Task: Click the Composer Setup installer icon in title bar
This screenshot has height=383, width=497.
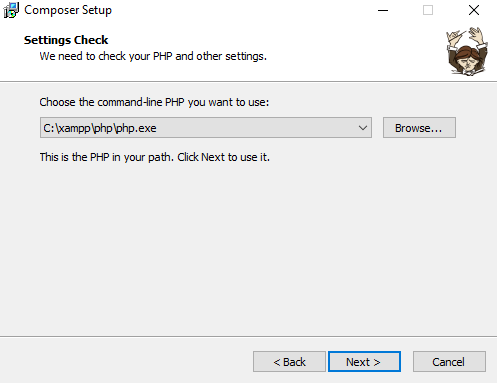Action: tap(11, 10)
